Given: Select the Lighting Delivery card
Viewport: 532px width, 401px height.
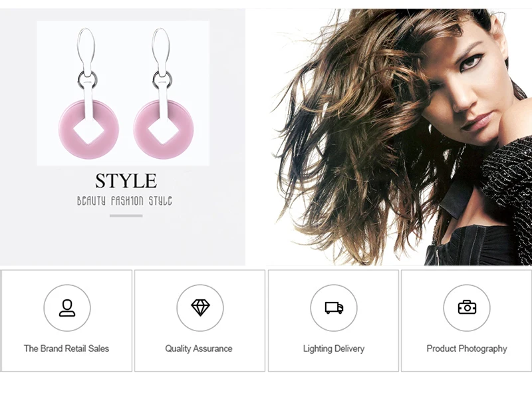Looking at the screenshot, I should coord(334,321).
